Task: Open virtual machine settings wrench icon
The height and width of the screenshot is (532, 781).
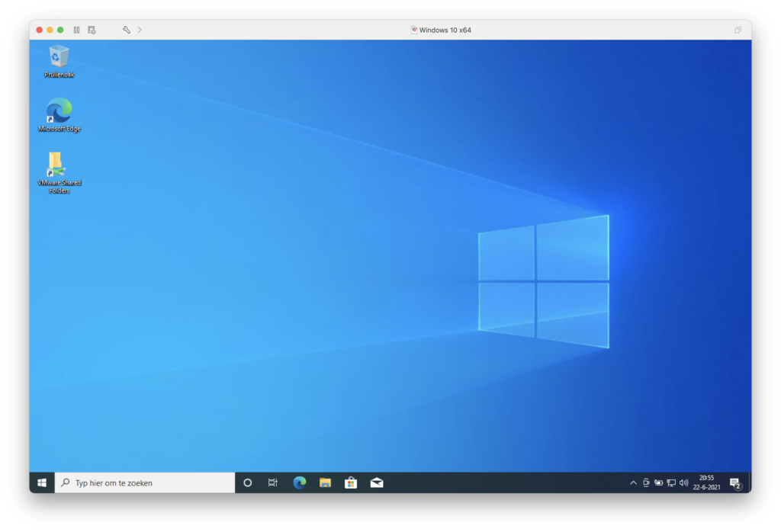Action: click(127, 30)
